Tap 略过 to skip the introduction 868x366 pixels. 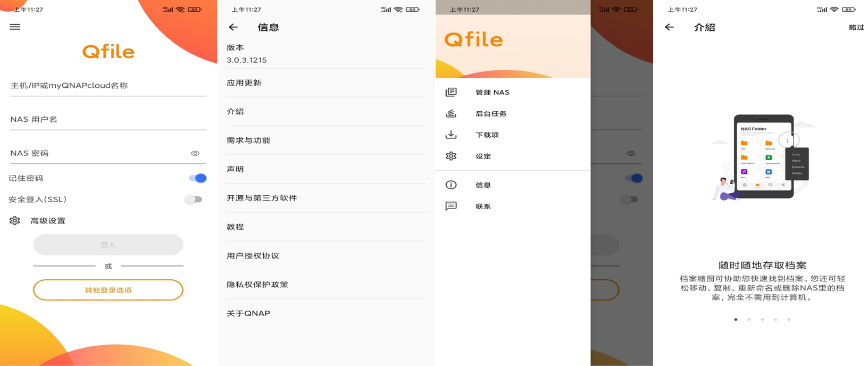coord(856,27)
